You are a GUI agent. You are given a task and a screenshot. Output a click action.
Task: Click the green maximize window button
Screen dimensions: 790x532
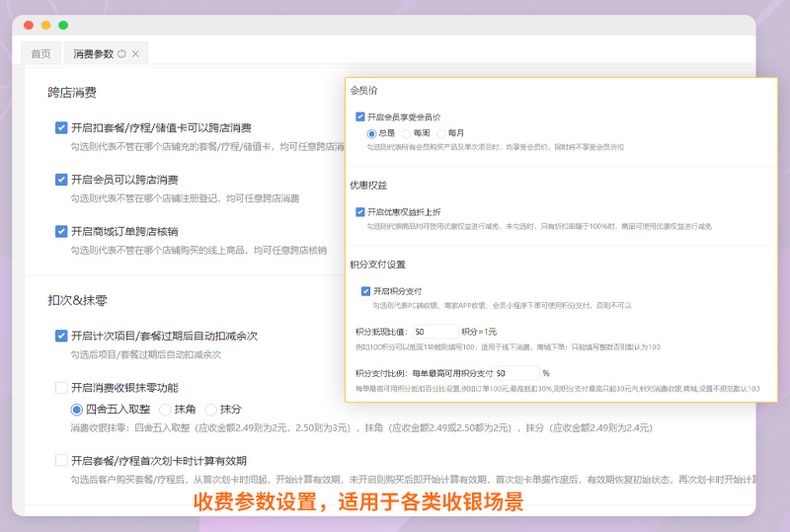[x=63, y=25]
